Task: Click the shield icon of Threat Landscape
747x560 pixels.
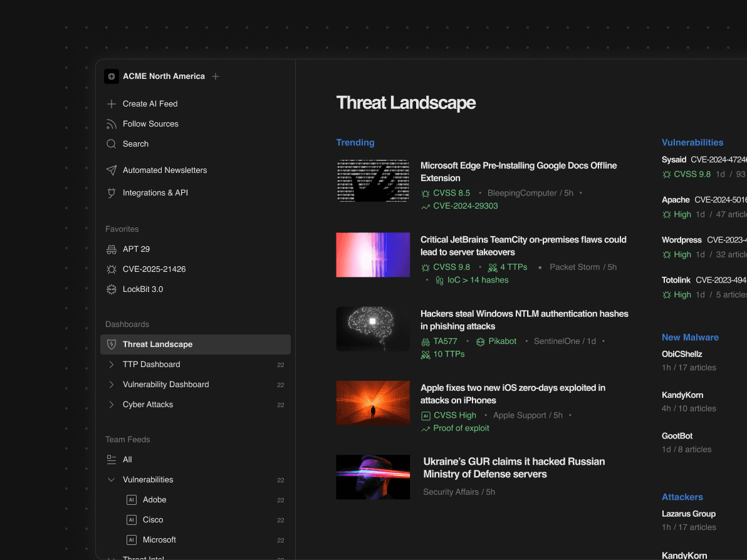Action: 112,345
